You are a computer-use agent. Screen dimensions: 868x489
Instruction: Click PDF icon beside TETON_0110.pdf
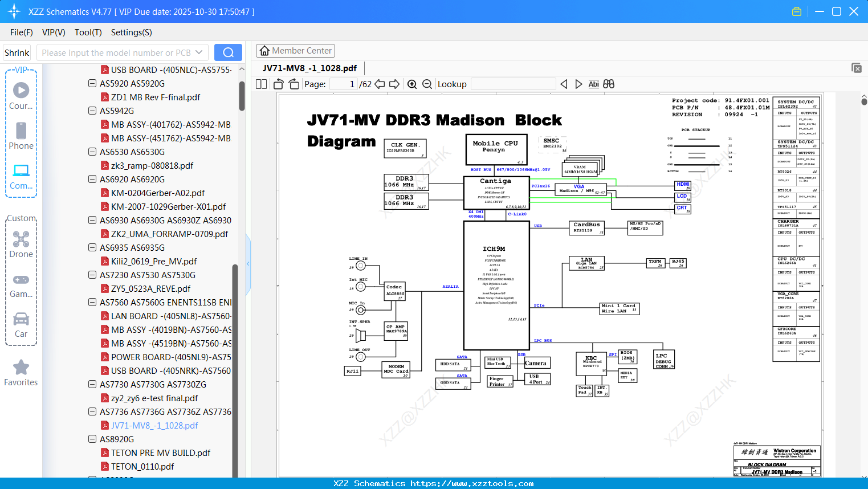105,466
